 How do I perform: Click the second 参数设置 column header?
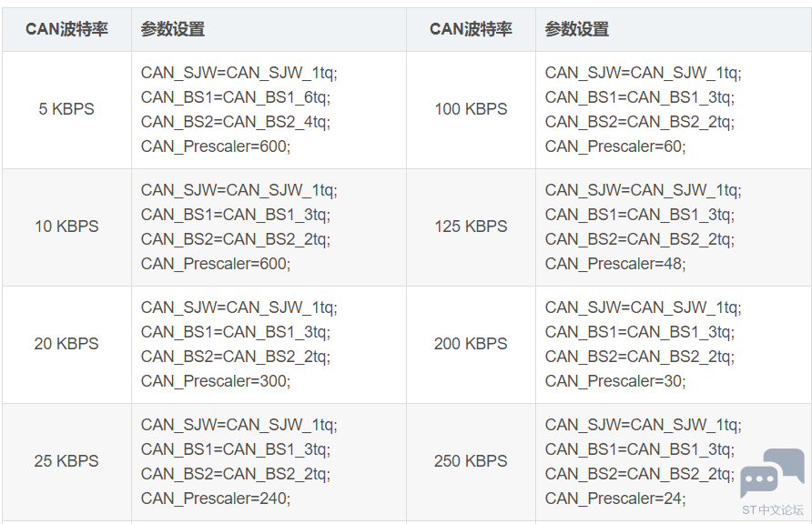pyautogui.click(x=576, y=29)
